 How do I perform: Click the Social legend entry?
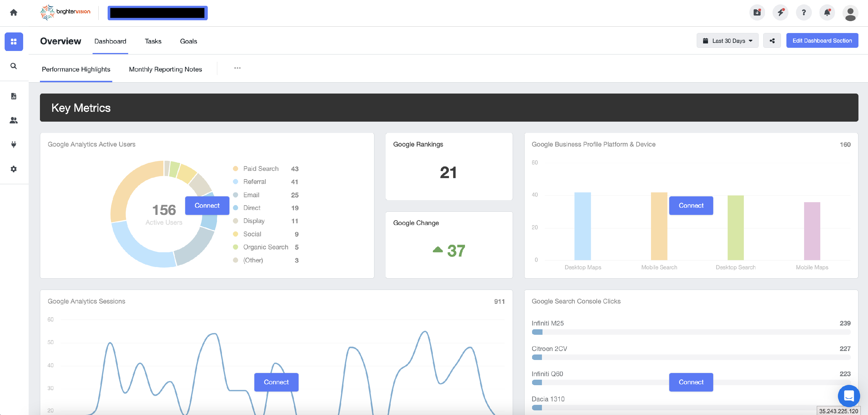(x=266, y=234)
